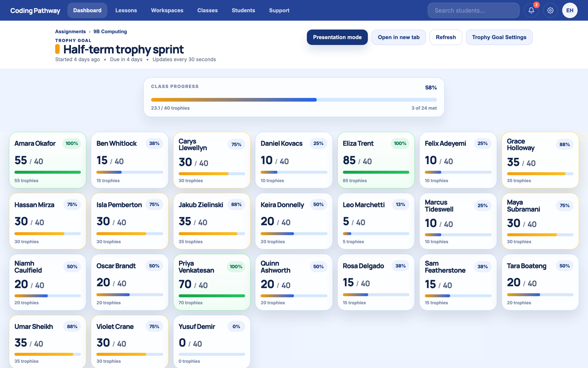Go to the Students tab
588x368 pixels.
click(243, 10)
